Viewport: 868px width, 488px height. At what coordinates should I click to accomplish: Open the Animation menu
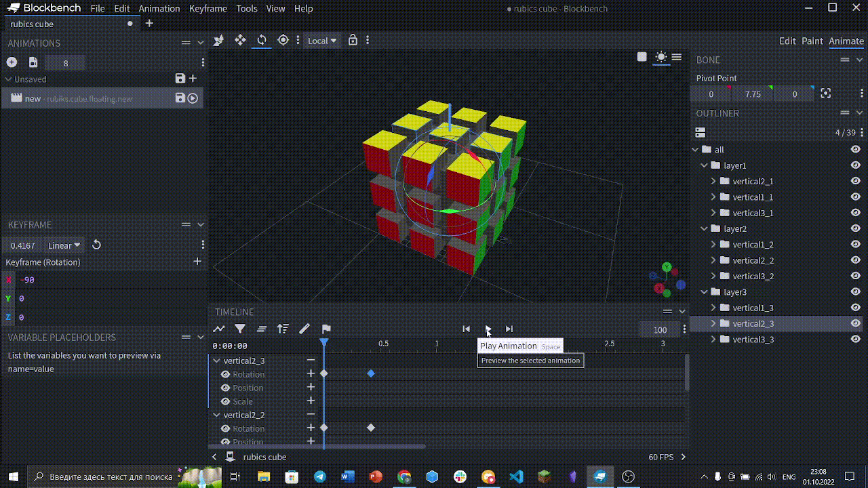(x=159, y=8)
